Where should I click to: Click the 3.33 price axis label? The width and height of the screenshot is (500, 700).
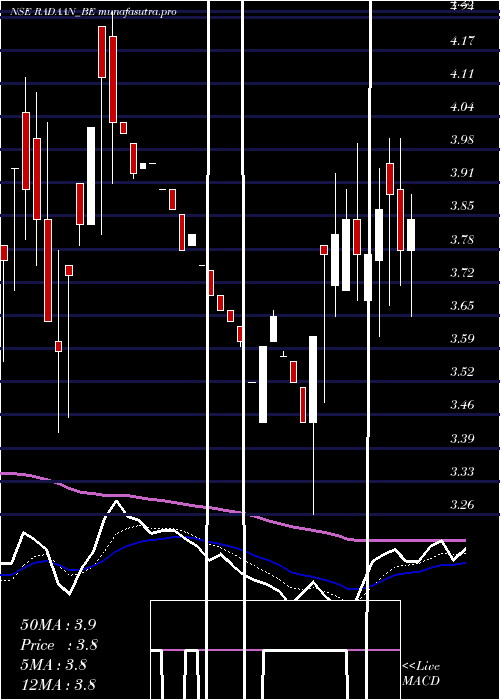point(462,471)
